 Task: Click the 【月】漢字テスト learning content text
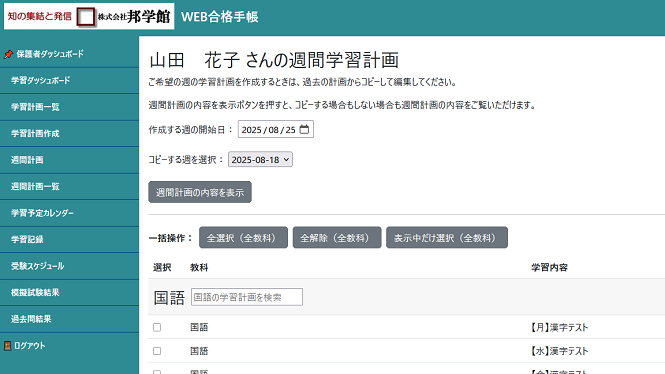[x=559, y=327]
